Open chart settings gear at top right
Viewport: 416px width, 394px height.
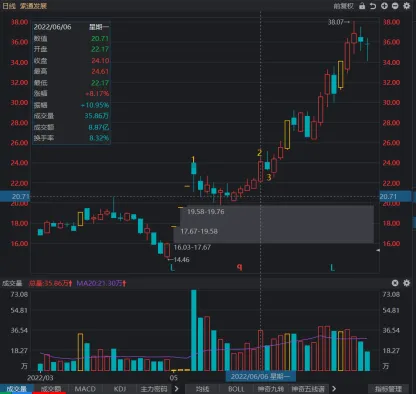point(407,6)
